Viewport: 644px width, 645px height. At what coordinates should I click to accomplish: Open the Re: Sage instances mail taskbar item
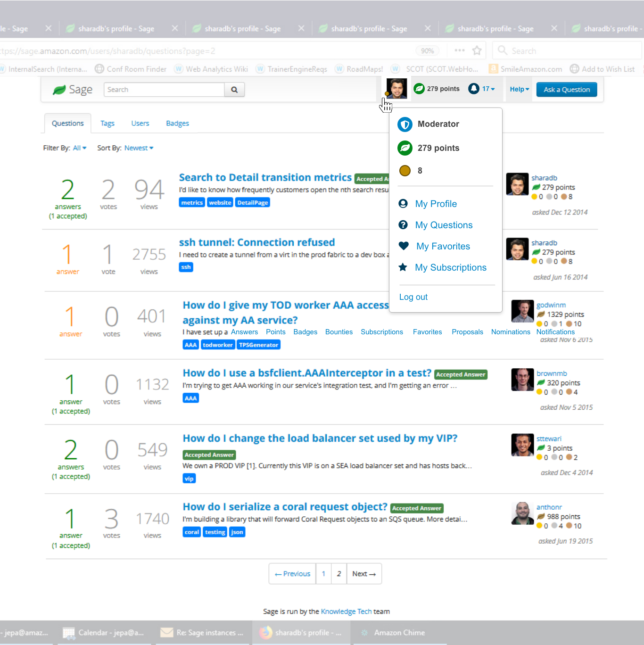[x=203, y=633]
